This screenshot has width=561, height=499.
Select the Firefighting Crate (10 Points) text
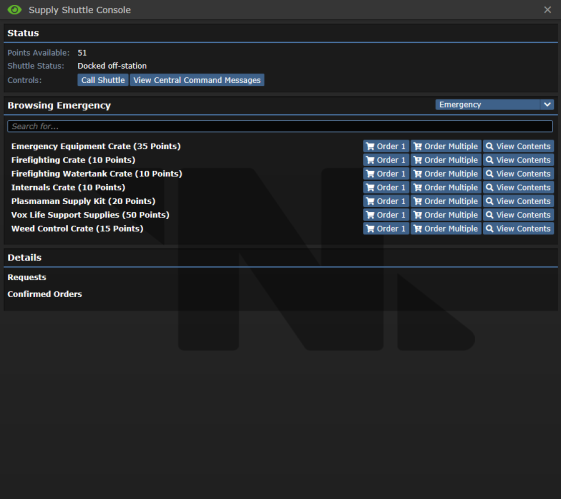[73, 160]
